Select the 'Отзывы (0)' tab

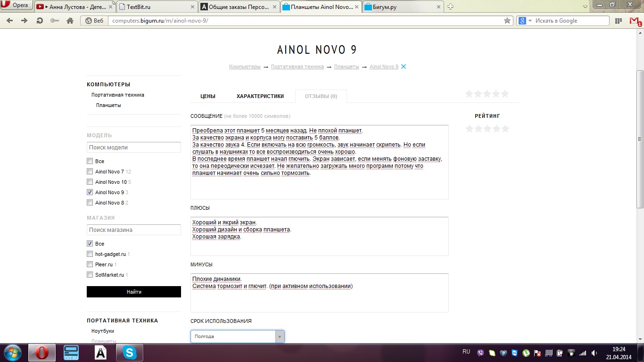point(321,96)
